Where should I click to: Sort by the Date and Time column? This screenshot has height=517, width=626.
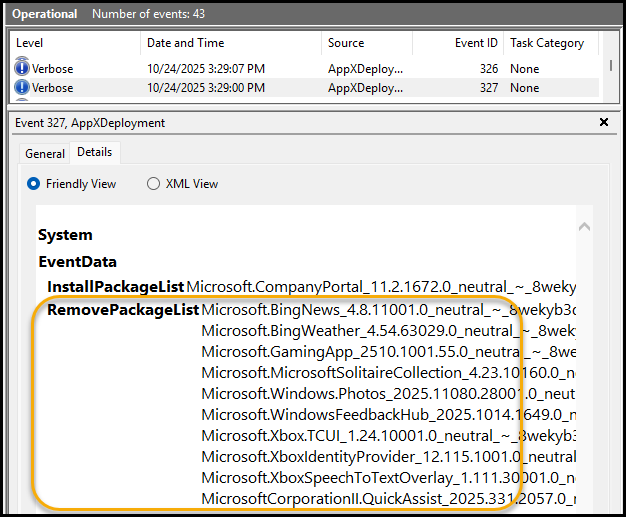(185, 43)
